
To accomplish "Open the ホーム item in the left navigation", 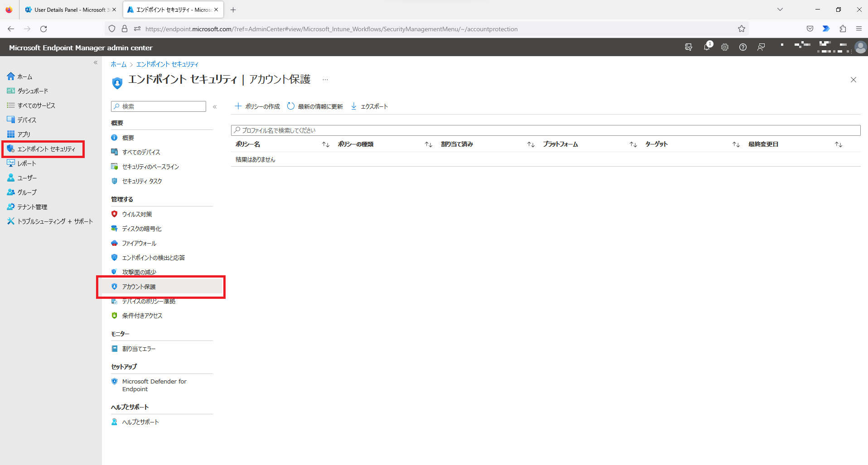I will click(x=20, y=77).
